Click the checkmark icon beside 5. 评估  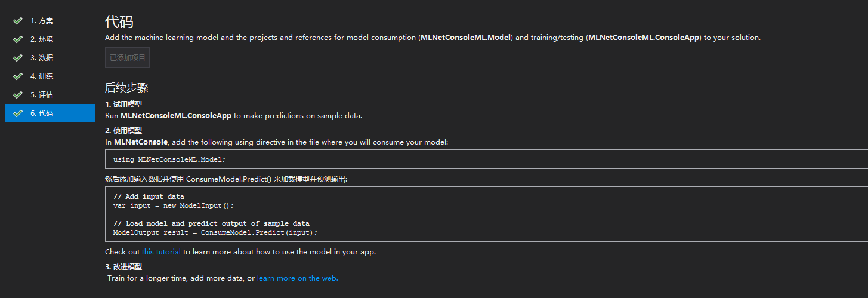coord(18,95)
